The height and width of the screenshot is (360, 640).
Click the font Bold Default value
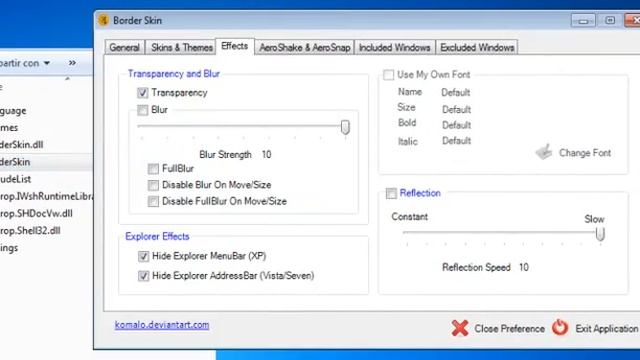tap(456, 125)
